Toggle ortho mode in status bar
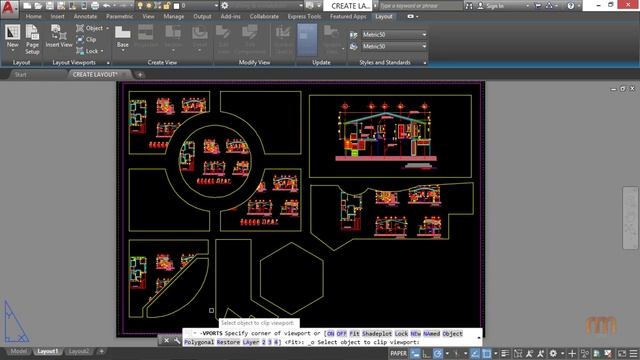 (427, 353)
